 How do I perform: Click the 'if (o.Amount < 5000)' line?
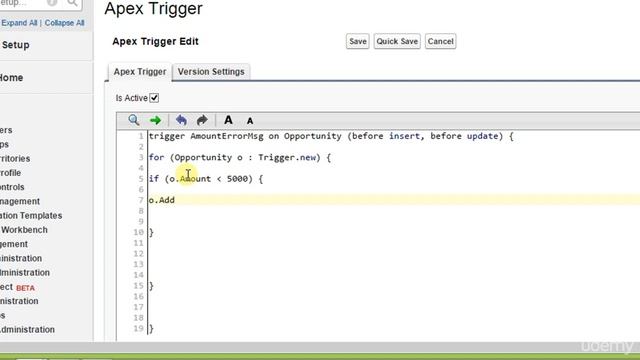[206, 179]
